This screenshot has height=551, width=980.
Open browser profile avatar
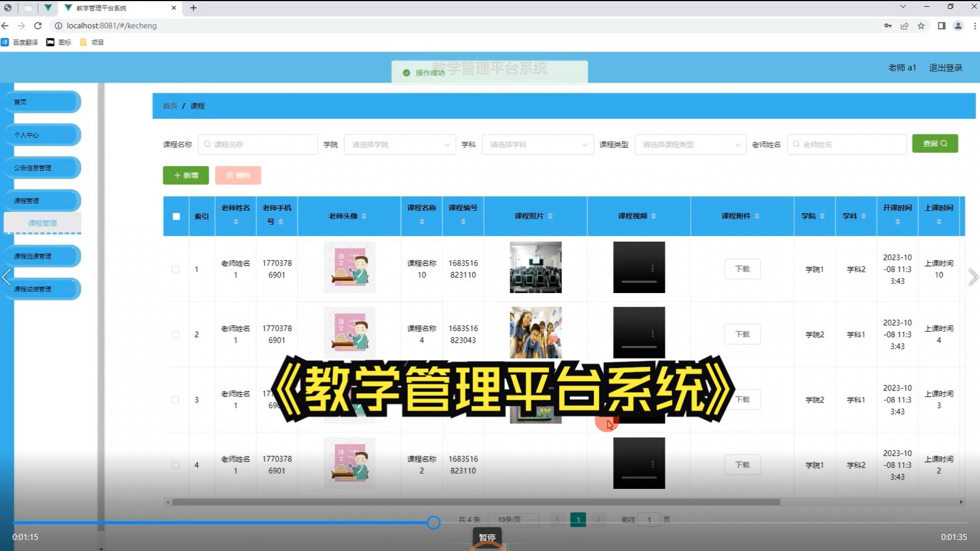point(958,26)
